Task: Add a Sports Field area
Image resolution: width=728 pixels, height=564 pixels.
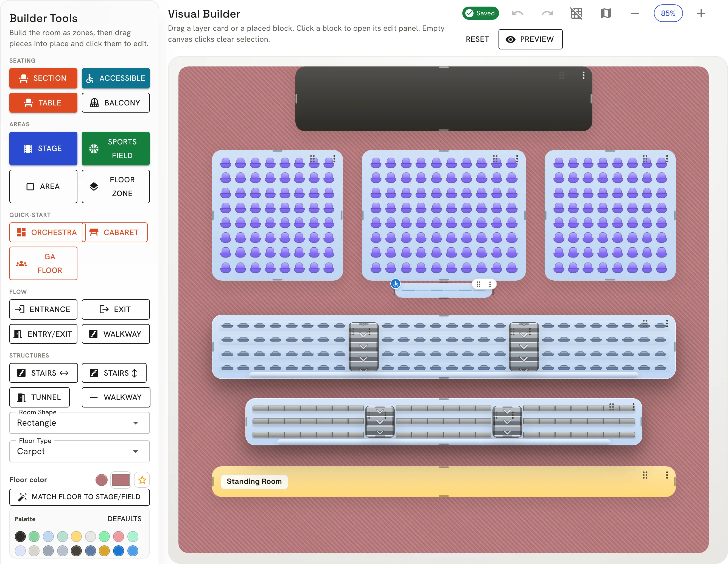Action: click(x=116, y=149)
